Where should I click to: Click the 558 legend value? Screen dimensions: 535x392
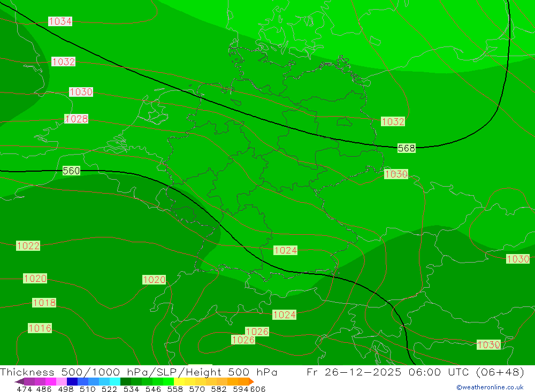175,389
